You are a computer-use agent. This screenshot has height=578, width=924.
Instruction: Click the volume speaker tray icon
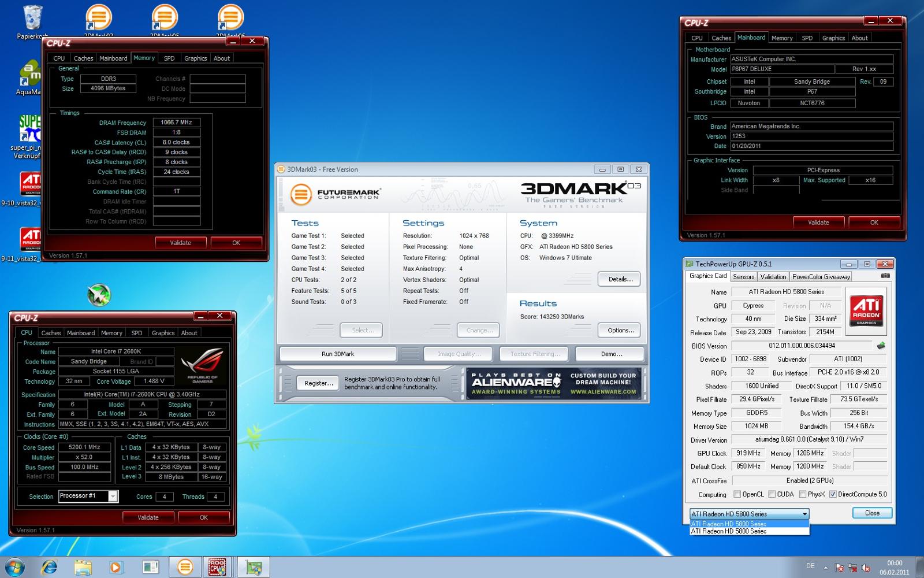[866, 568]
